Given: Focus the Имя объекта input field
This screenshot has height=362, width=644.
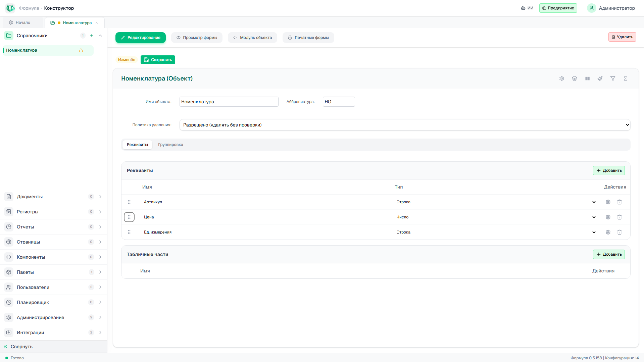Looking at the screenshot, I should pos(229,102).
